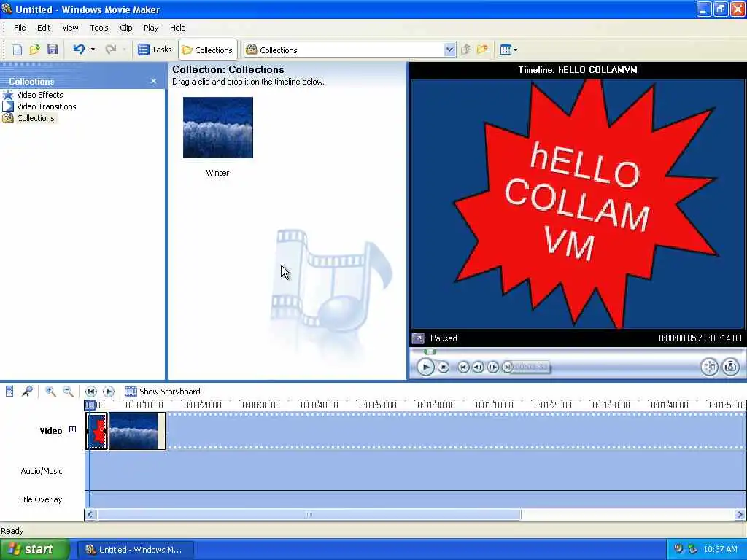Toggle the Tasks pane button
This screenshot has width=747, height=560.
point(155,50)
